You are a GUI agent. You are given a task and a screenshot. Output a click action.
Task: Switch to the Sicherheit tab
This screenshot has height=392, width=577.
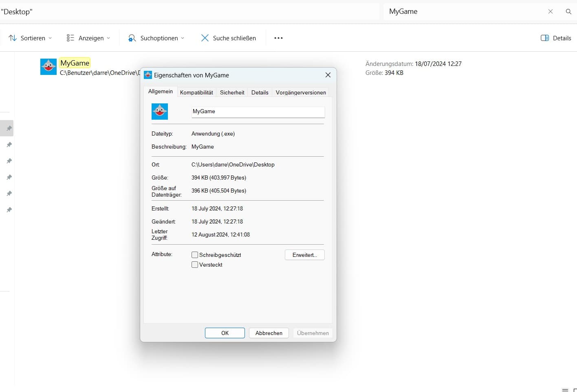click(x=232, y=92)
